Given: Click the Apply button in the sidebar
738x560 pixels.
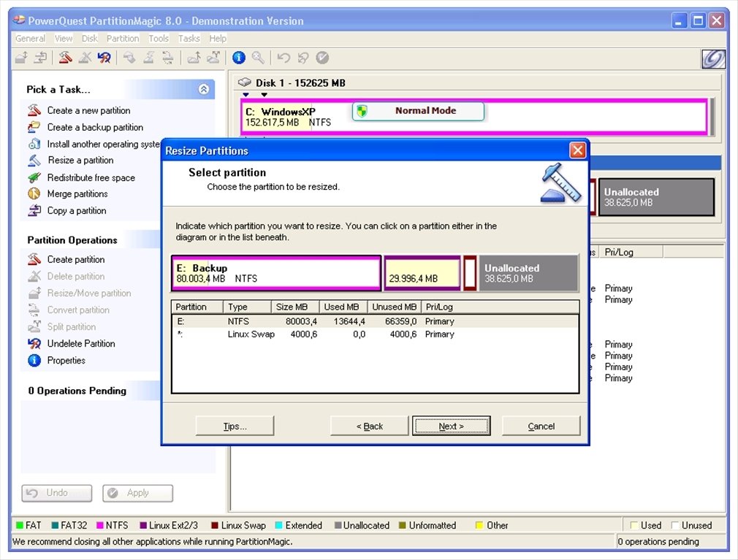Looking at the screenshot, I should click(x=138, y=493).
